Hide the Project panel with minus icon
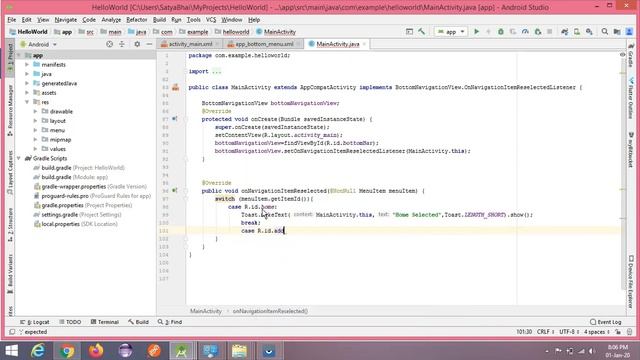This screenshot has width=640, height=360. (149, 44)
